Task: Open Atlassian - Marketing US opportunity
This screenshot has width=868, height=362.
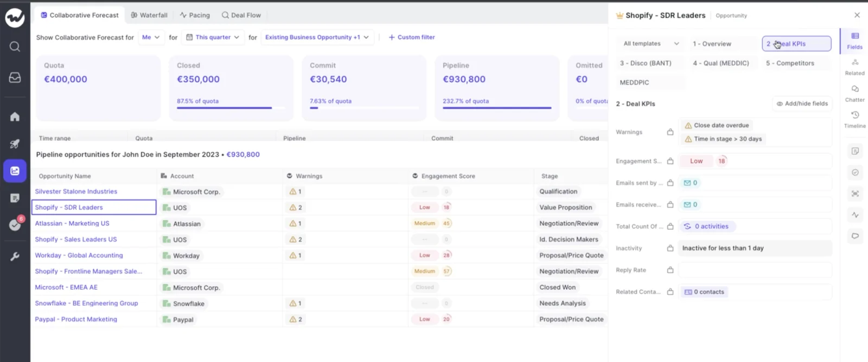Action: pos(72,223)
